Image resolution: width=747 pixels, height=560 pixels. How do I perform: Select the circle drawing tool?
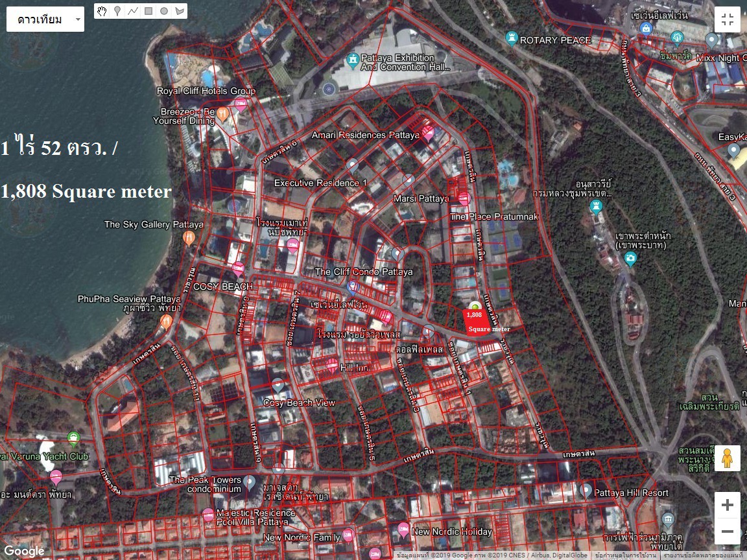(164, 11)
